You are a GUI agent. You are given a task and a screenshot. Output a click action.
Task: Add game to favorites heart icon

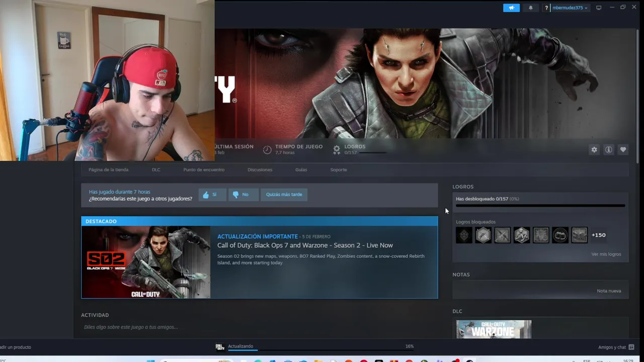point(623,150)
